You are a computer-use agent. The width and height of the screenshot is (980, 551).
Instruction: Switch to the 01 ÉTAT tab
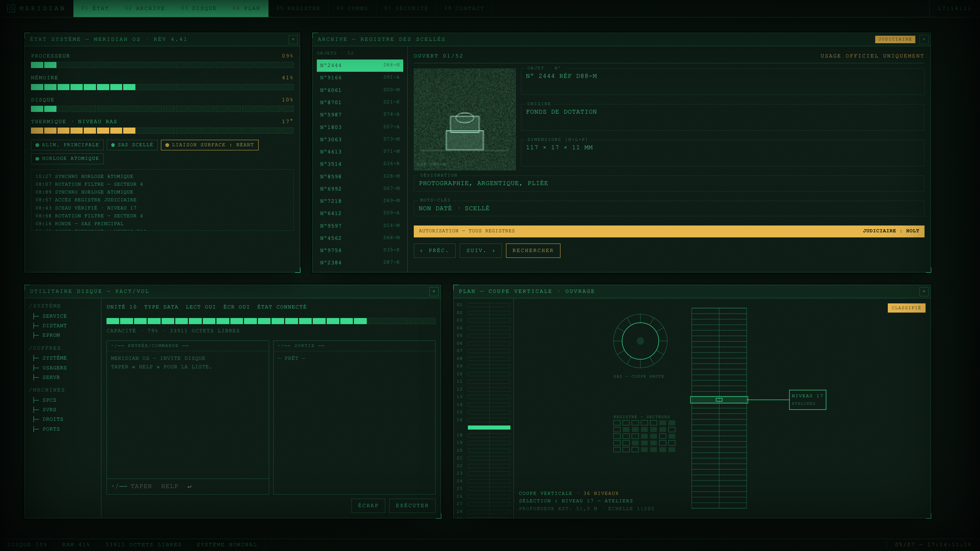(95, 9)
